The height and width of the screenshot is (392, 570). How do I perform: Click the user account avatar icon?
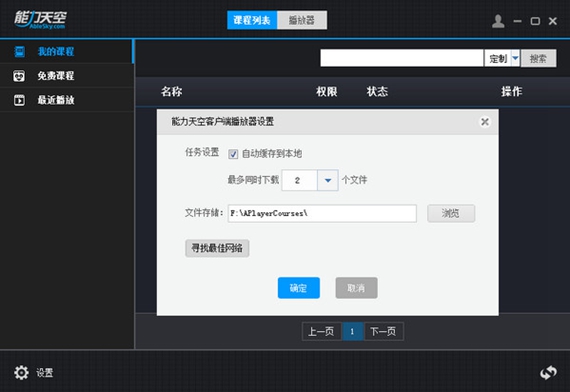pos(498,21)
